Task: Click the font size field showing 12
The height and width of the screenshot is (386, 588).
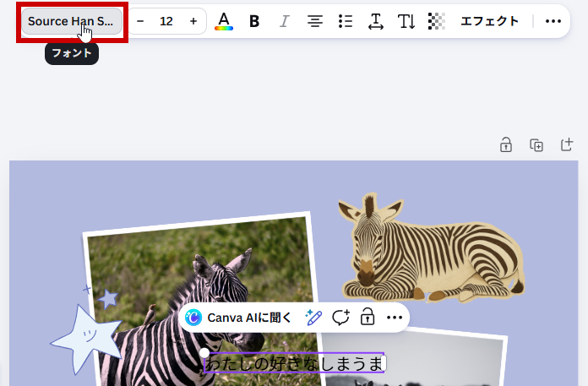Action: point(166,21)
